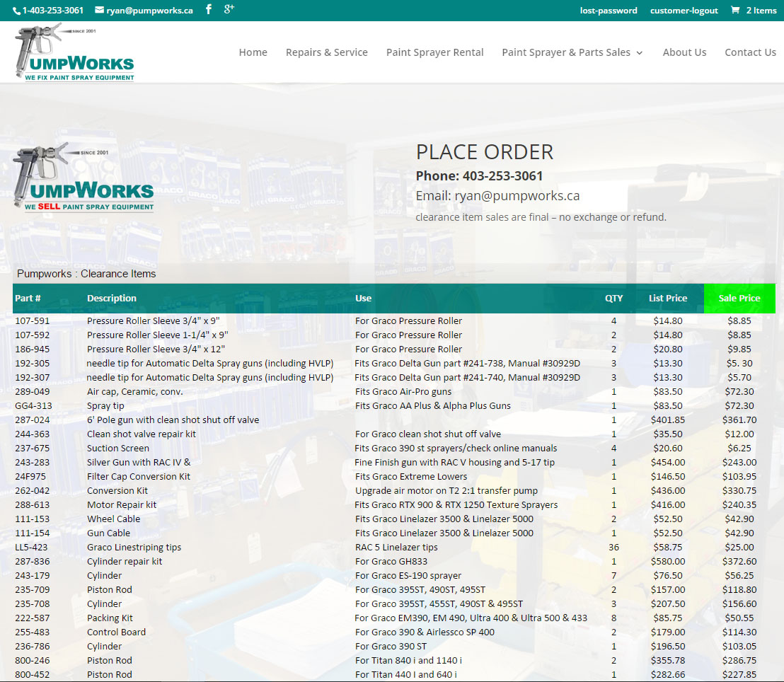
Task: Click the QTY column header
Action: click(x=614, y=298)
